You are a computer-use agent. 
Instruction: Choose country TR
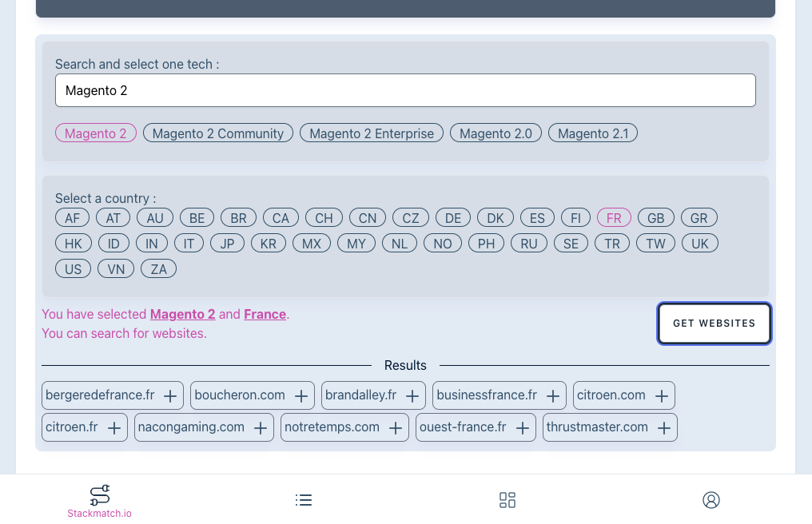[612, 243]
